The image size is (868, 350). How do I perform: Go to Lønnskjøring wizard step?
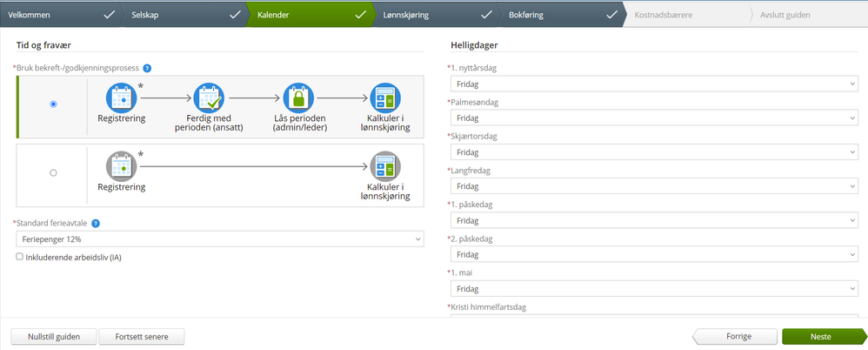click(437, 15)
